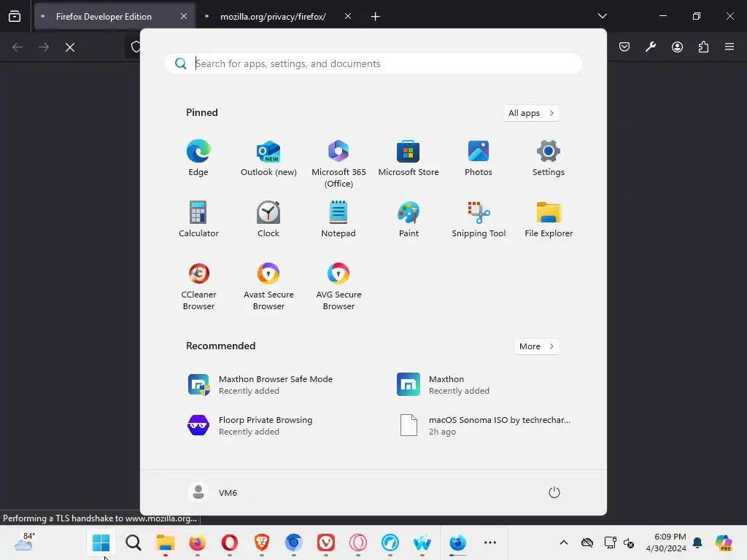Launch Photos app

click(479, 158)
